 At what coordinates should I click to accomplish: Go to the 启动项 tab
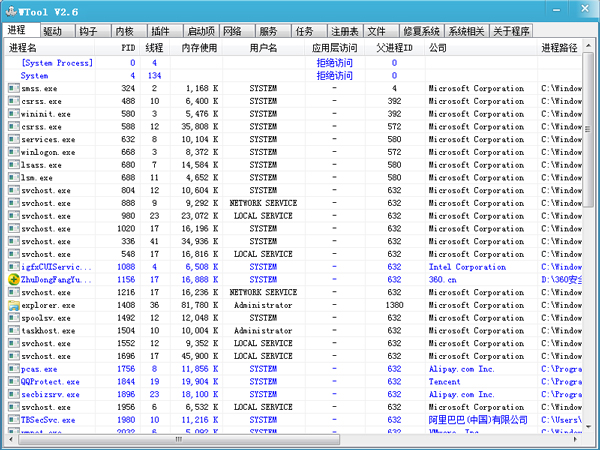coord(201,31)
